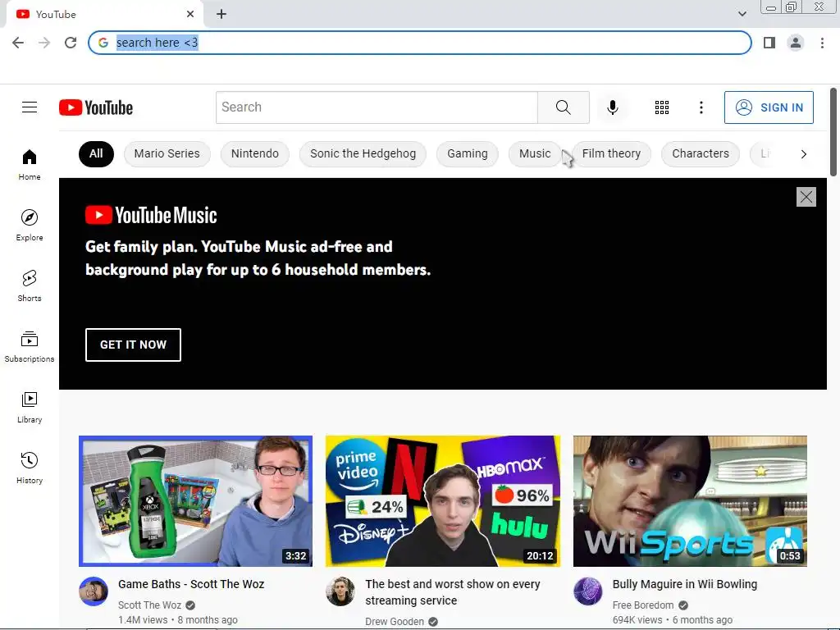Viewport: 840px width, 630px height.
Task: Close the YouTube tab
Action: pos(190,14)
